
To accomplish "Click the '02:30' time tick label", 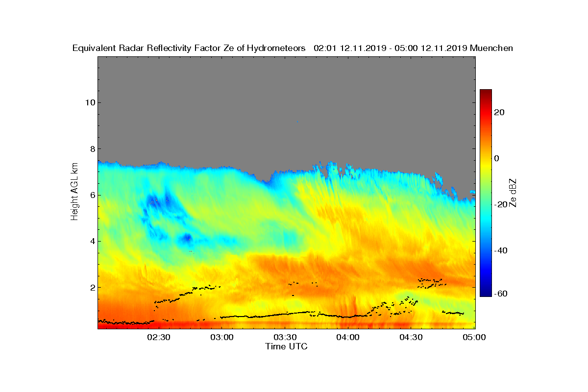I will pyautogui.click(x=159, y=337).
